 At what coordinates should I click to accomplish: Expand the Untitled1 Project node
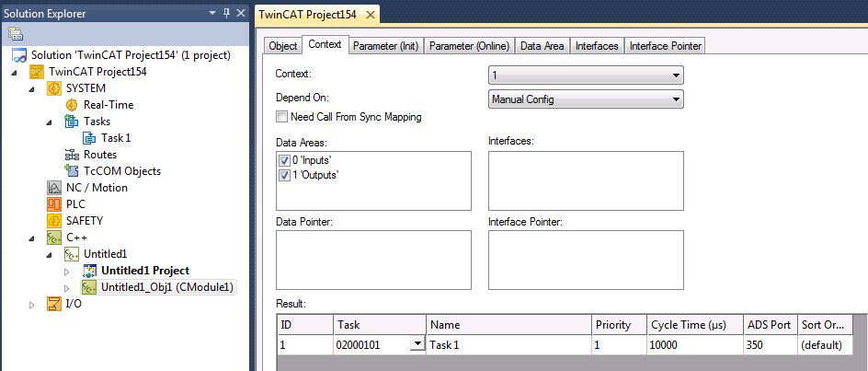[x=67, y=272]
